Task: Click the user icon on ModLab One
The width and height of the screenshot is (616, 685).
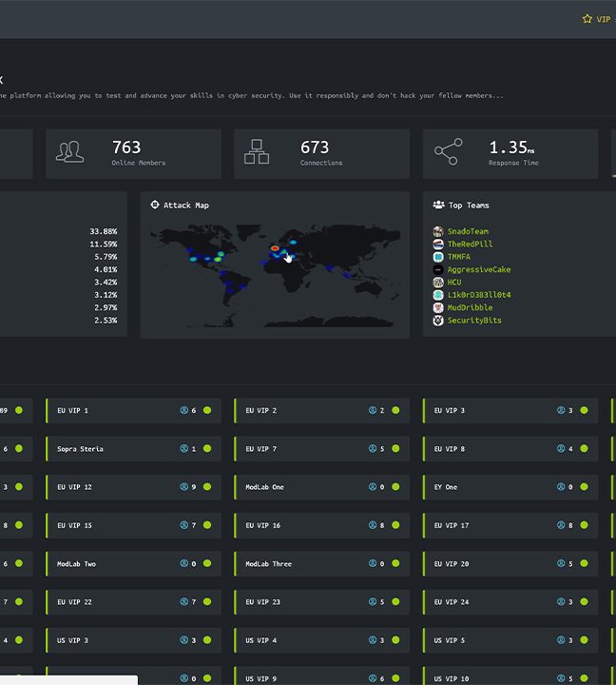Action: click(373, 487)
